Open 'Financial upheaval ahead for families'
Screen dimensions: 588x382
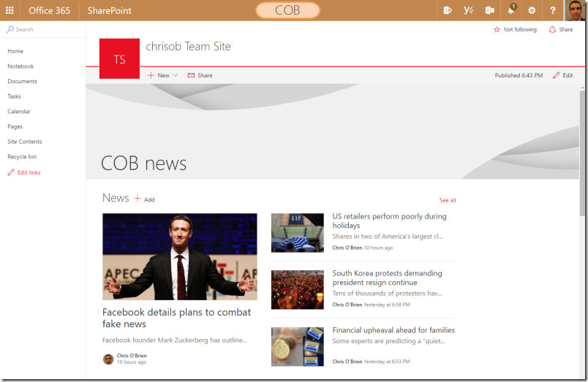point(393,330)
